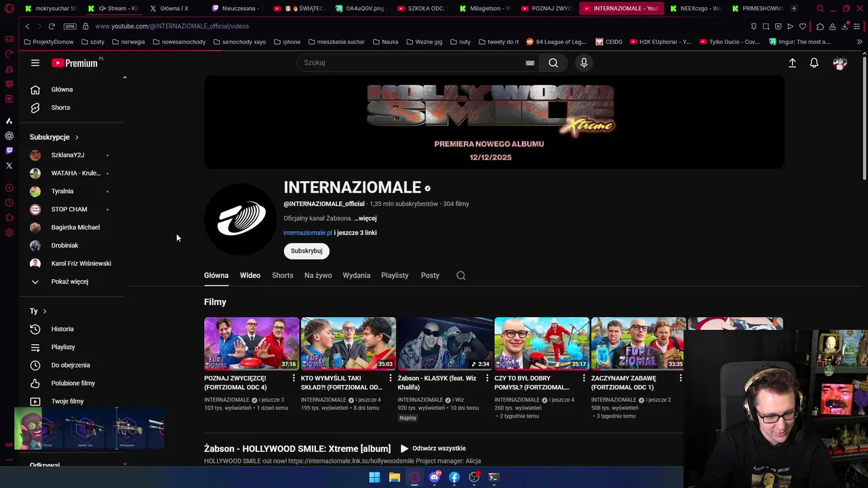Open the YouTube hamburger guide menu
868x488 pixels.
[35, 63]
